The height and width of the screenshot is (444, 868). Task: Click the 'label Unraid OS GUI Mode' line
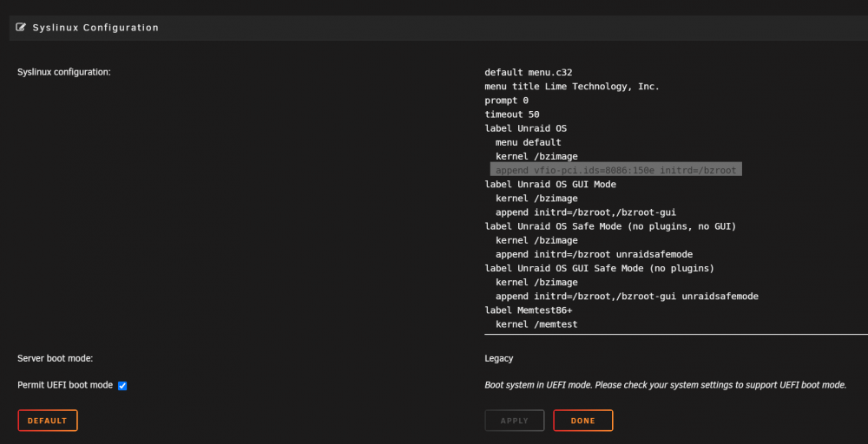click(550, 184)
